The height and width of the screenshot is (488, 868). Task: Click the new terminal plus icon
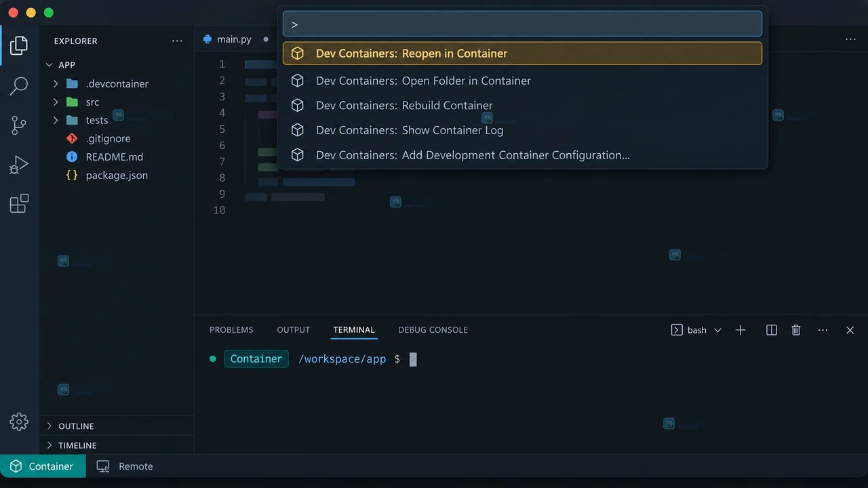click(x=741, y=330)
